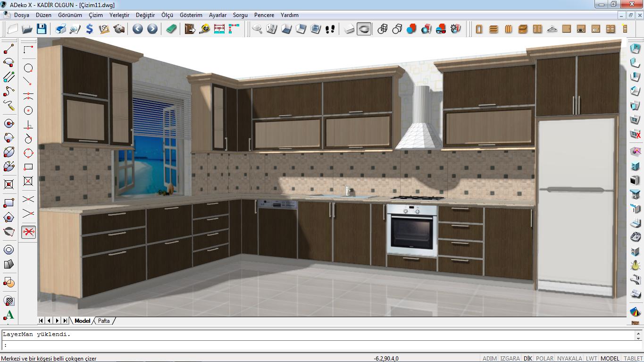The width and height of the screenshot is (644, 362).
Task: Insert a cabinet door frame module icon
Action: tap(479, 29)
